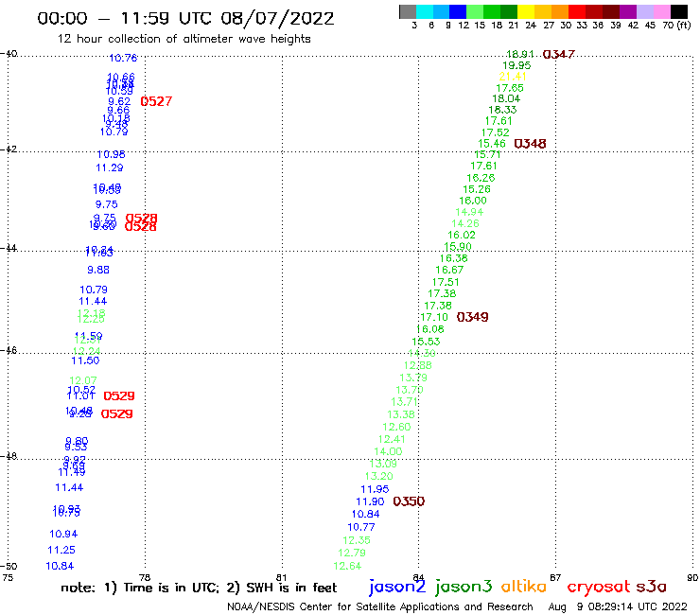This screenshot has width=700, height=615.
Task: Click the wave height value 16.00
Action: [473, 201]
